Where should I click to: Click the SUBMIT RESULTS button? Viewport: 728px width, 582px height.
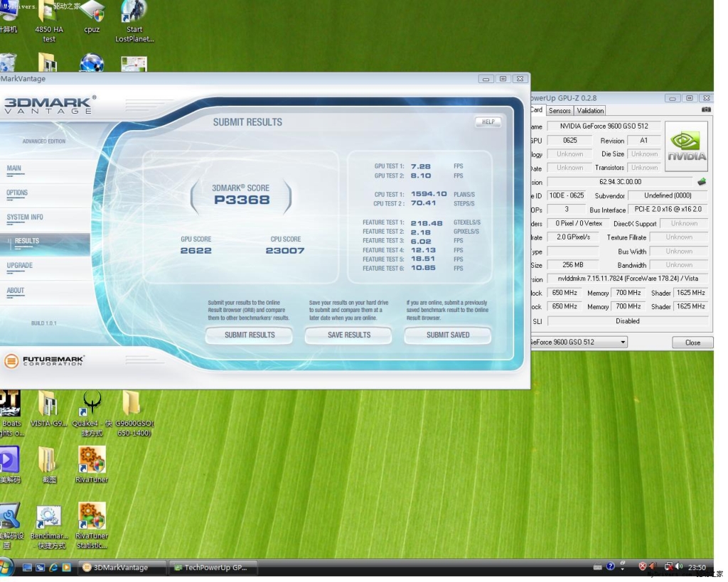point(250,335)
